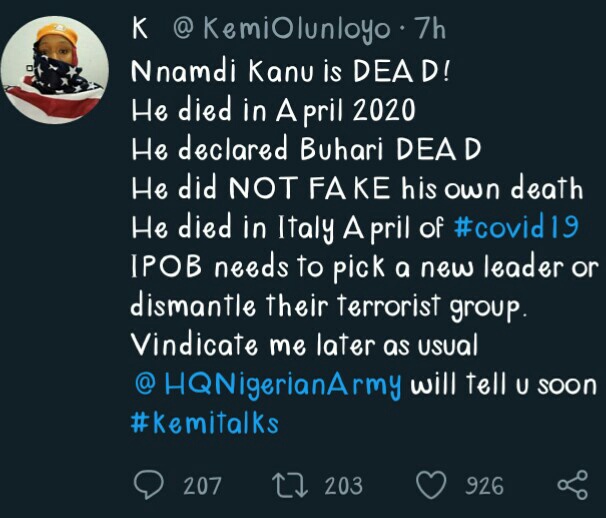Click the text "dismantle their terrorist group."
Image resolution: width=606 pixels, height=518 pixels.
pyautogui.click(x=325, y=306)
